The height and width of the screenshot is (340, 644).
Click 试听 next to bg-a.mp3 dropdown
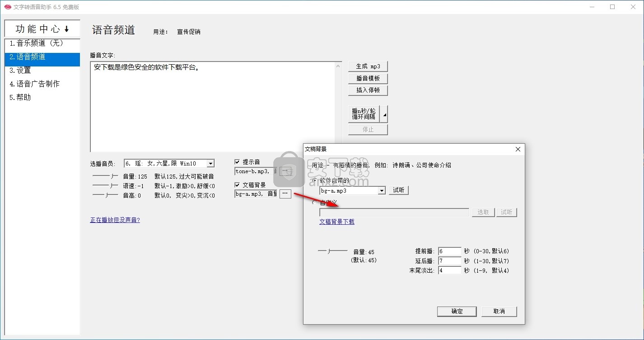click(x=399, y=190)
